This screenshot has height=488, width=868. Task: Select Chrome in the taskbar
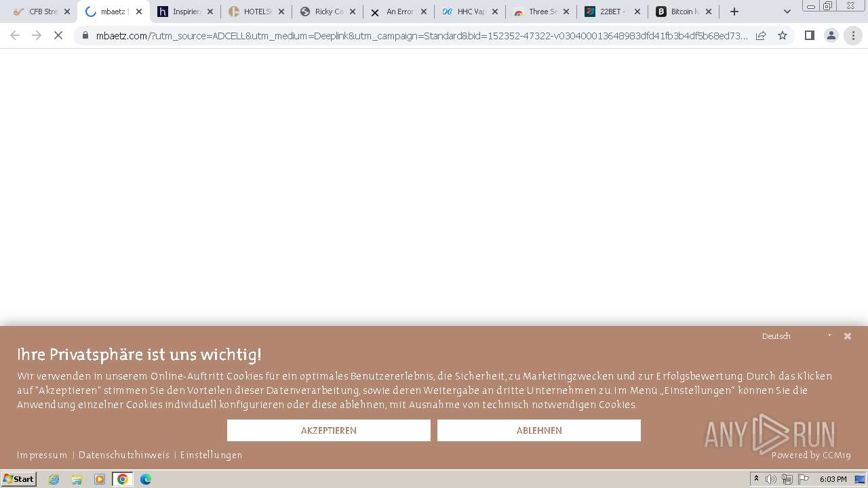point(123,479)
